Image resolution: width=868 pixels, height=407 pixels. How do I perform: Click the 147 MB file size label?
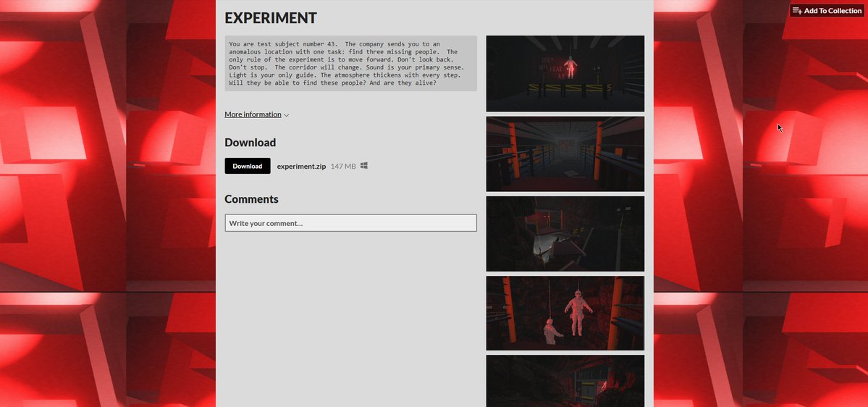[x=343, y=166]
